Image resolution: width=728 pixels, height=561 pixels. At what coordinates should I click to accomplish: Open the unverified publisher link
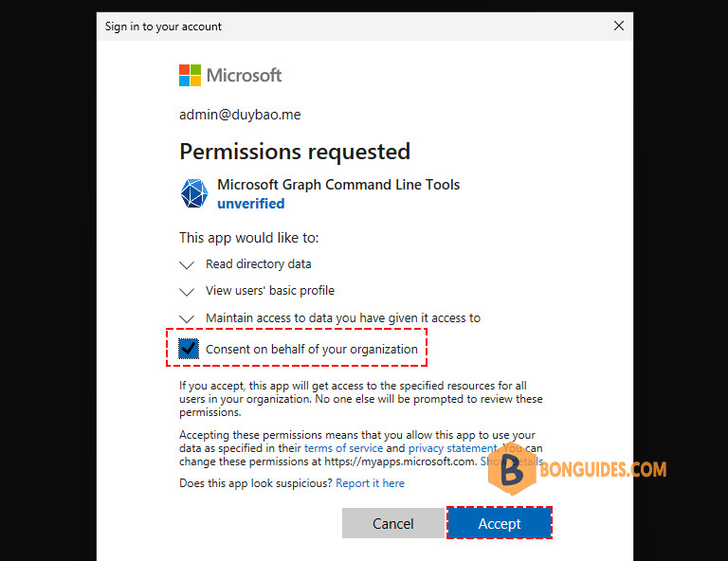pyautogui.click(x=250, y=204)
